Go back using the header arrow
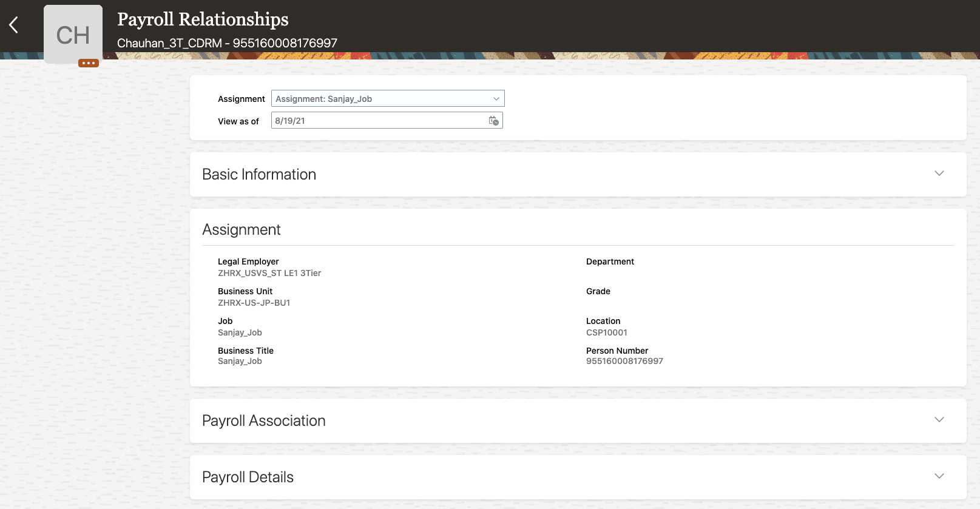 click(x=14, y=25)
